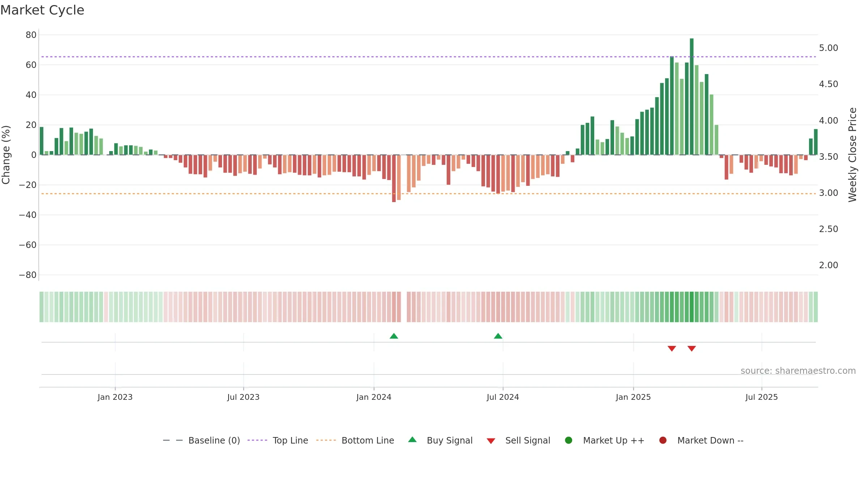Select the buy signal marker near Jul 2024
868x488 pixels.
pyautogui.click(x=498, y=336)
